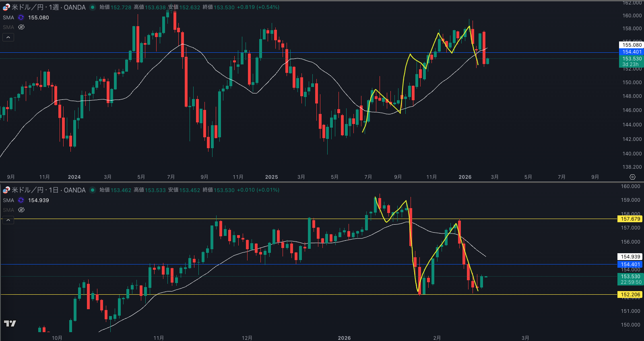Screen dimensions: 644x341
Task: Click the yellow 152.206 price label
Action: (630, 295)
